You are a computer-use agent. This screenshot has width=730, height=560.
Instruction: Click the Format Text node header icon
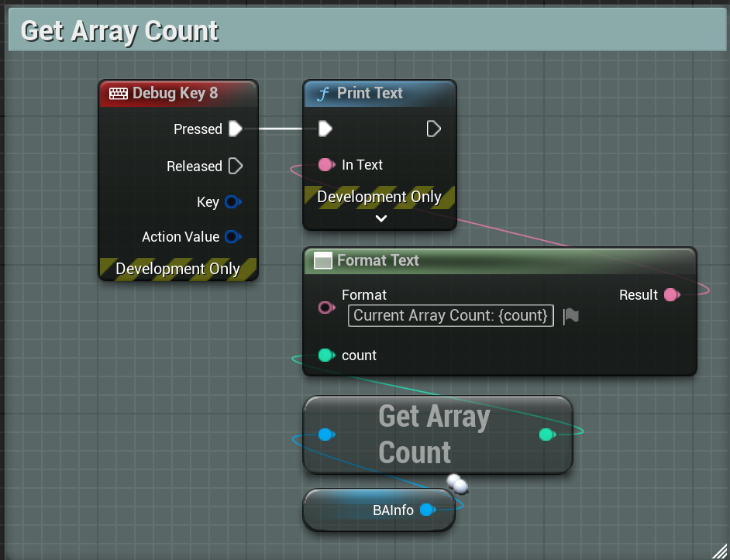[x=323, y=261]
